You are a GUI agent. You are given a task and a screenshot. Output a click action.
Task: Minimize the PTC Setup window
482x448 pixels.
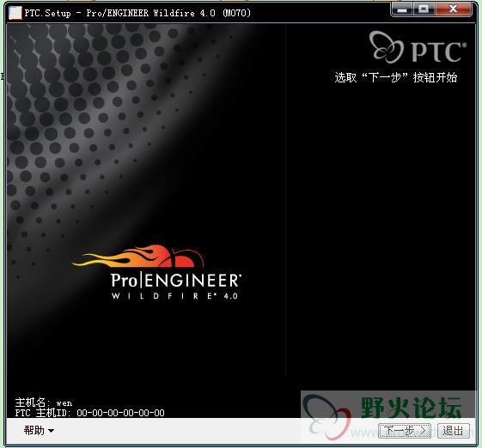(x=402, y=9)
